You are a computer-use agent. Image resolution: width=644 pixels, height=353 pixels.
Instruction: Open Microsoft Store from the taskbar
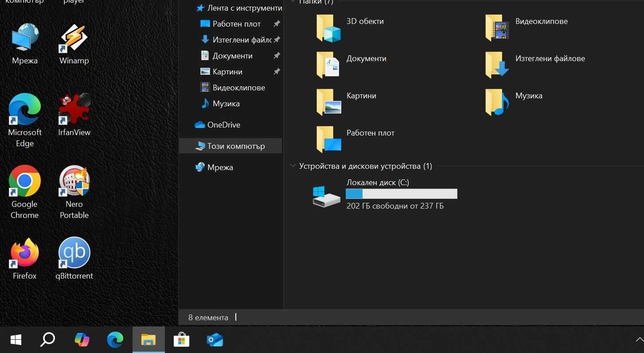(x=181, y=340)
